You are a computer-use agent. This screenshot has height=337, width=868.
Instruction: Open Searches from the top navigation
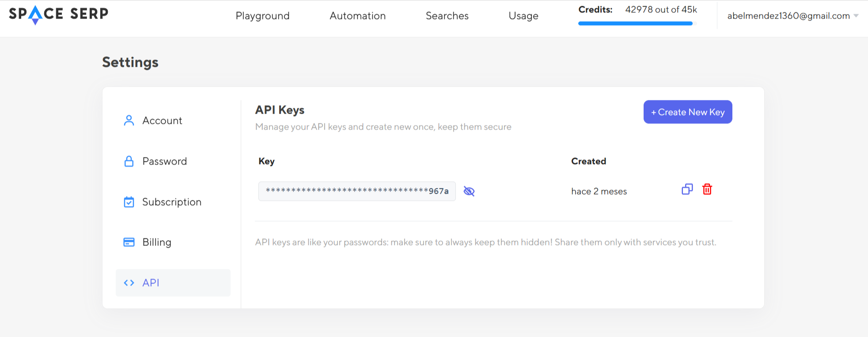pyautogui.click(x=447, y=16)
